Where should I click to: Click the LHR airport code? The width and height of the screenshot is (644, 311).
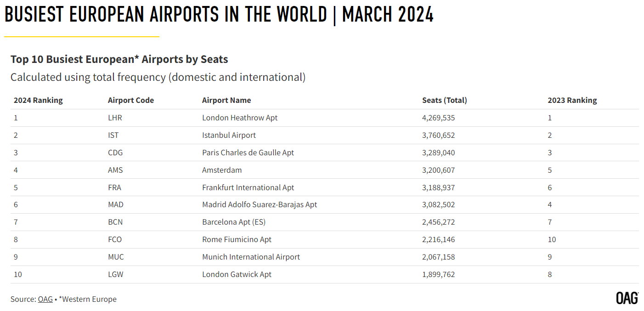(x=115, y=118)
